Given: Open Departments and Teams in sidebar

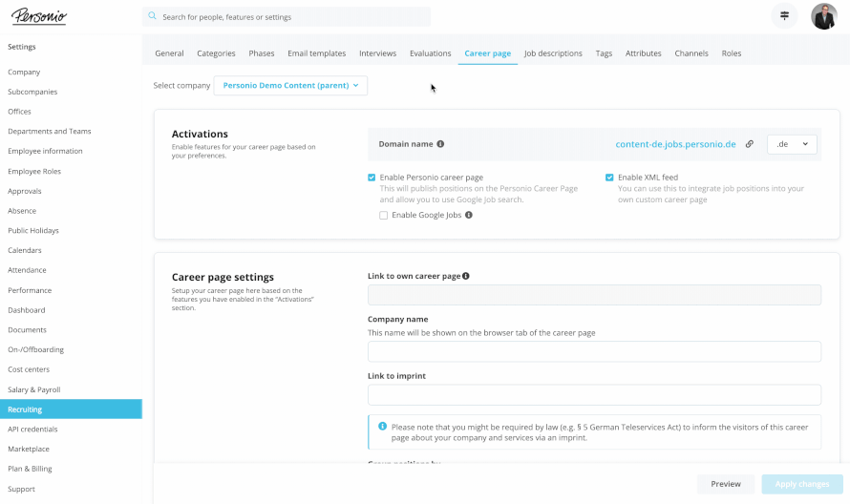Looking at the screenshot, I should point(50,132).
